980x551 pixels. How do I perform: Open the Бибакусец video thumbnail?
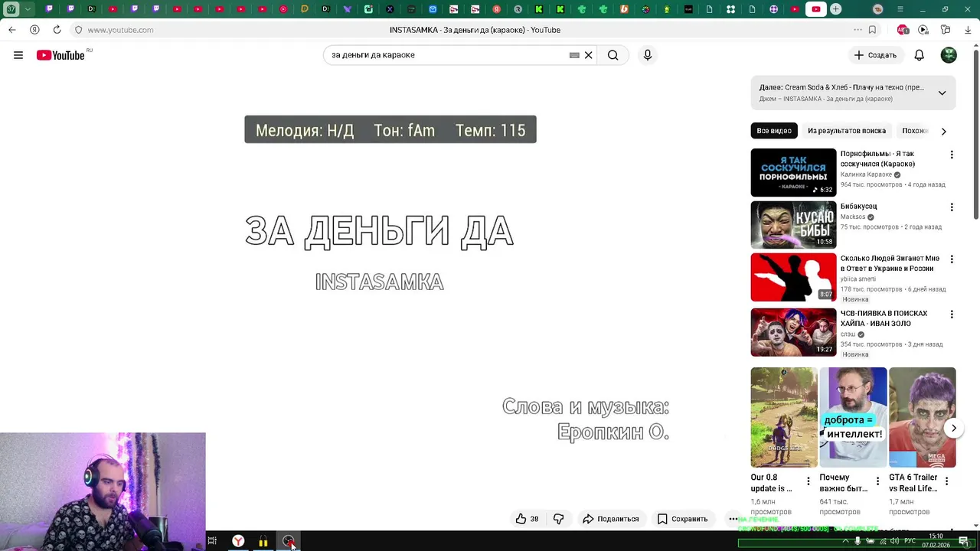pyautogui.click(x=793, y=225)
